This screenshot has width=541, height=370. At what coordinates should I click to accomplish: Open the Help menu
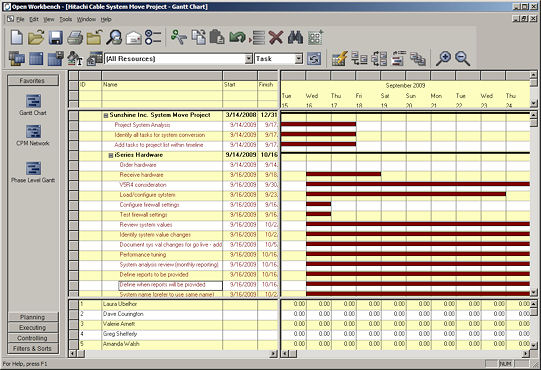click(x=106, y=19)
